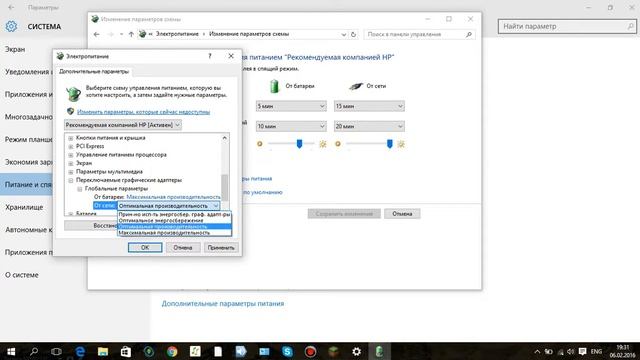
Task: Click the Применить button
Action: coord(221,247)
